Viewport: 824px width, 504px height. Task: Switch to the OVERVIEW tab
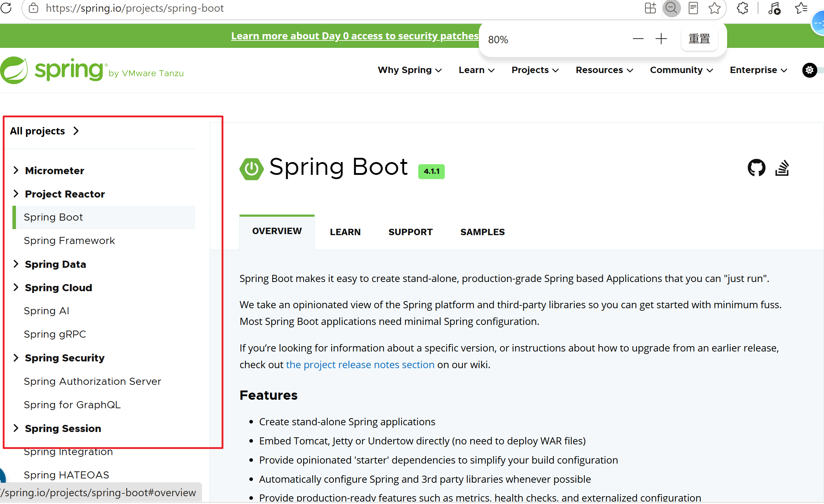277,231
